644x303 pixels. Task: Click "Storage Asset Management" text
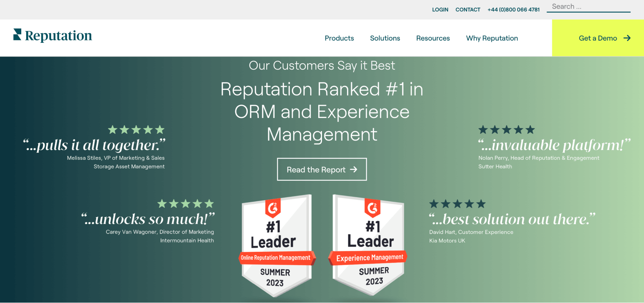[129, 166]
